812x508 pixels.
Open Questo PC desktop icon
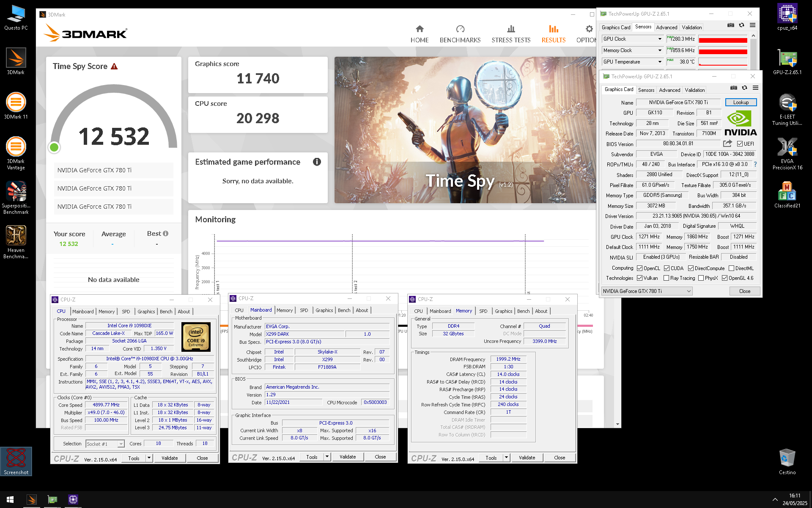(16, 18)
